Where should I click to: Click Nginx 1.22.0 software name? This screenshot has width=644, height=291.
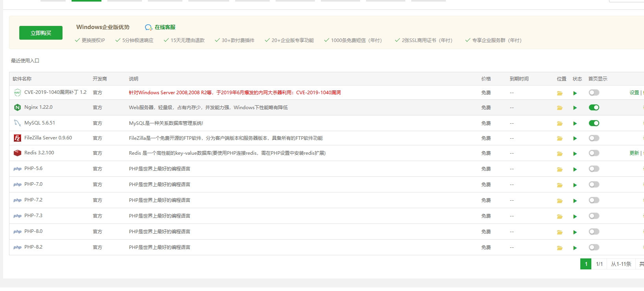(x=38, y=107)
